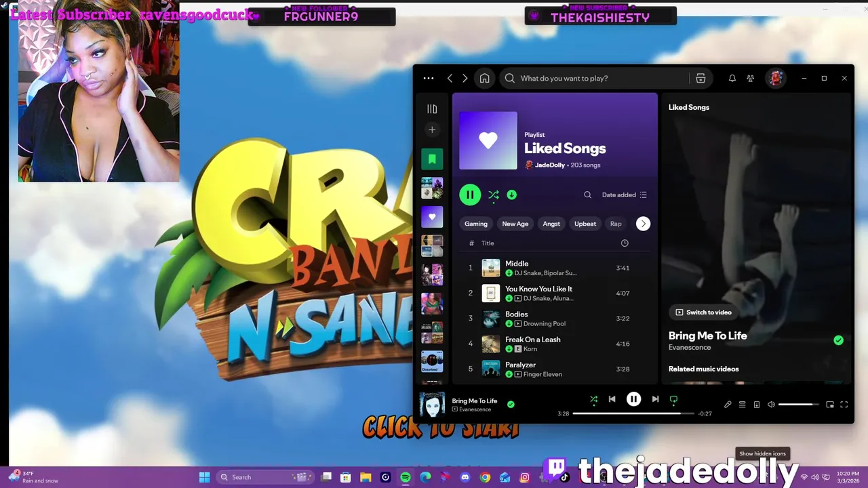Collapse Your Library sidebar icon
This screenshot has height=488, width=868.
tap(432, 108)
